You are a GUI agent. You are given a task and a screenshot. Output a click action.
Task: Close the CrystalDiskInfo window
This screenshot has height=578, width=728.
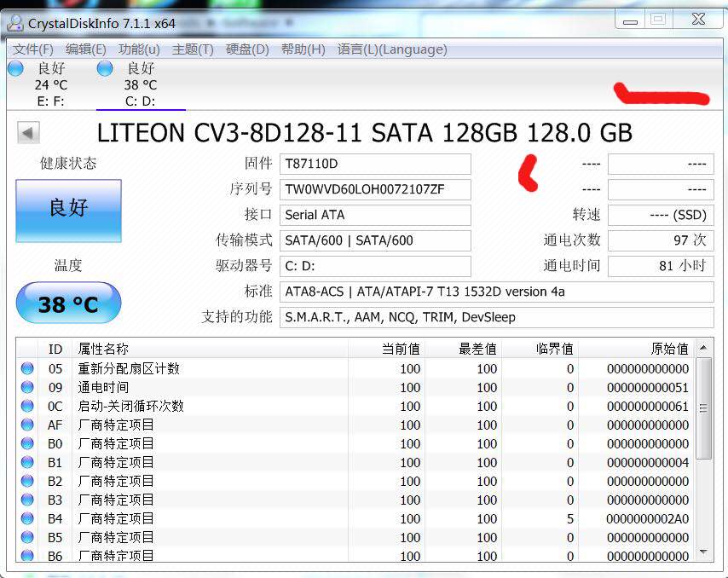coord(698,20)
